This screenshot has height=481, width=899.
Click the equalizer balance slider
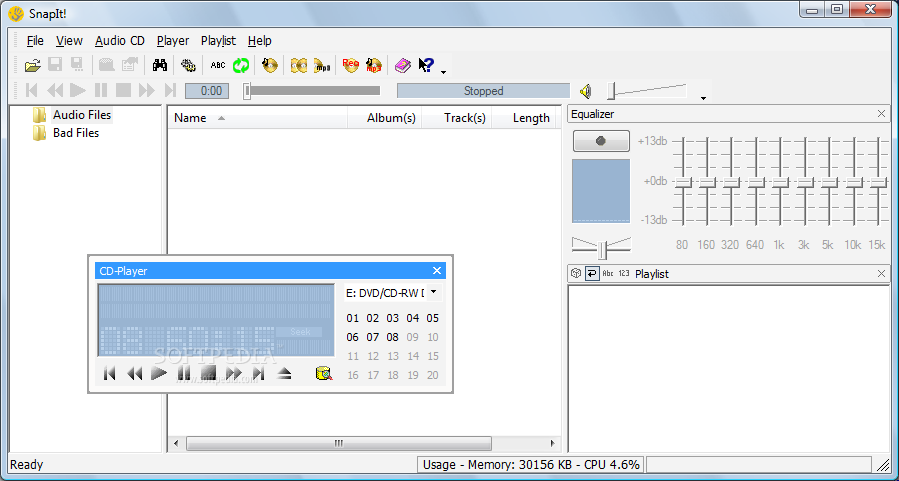601,248
